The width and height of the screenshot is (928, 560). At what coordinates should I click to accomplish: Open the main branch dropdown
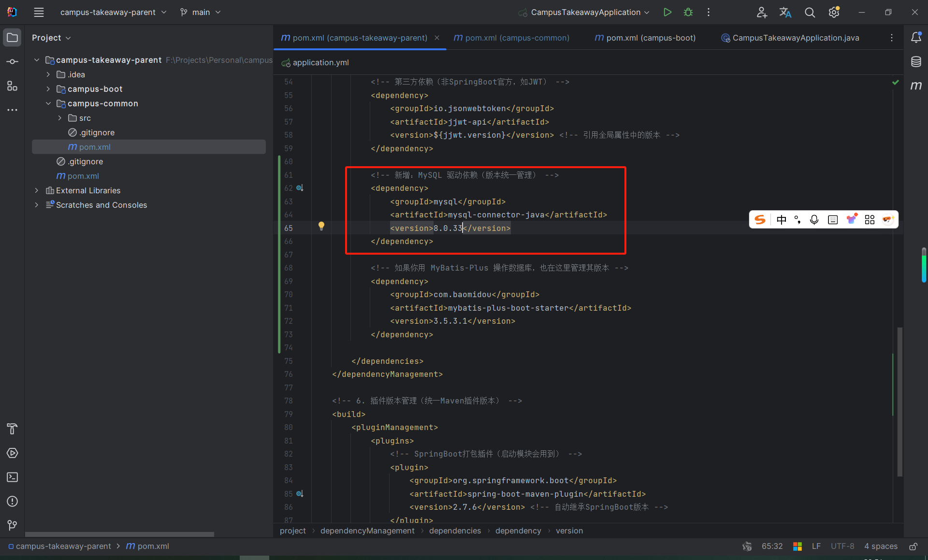(x=200, y=12)
